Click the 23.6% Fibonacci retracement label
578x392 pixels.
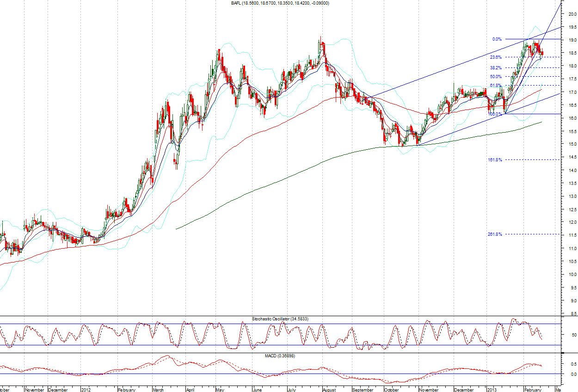pos(495,57)
